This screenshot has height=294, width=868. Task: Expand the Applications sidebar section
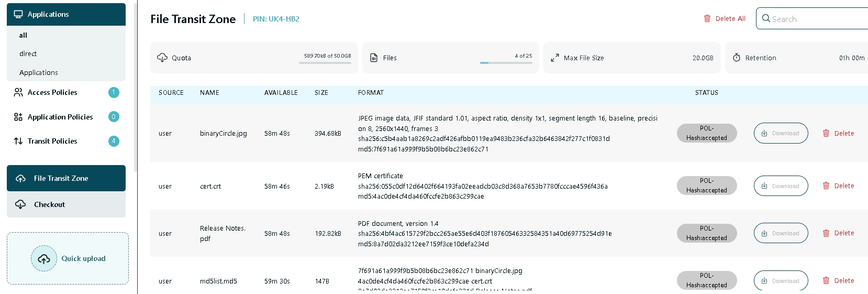coord(48,14)
